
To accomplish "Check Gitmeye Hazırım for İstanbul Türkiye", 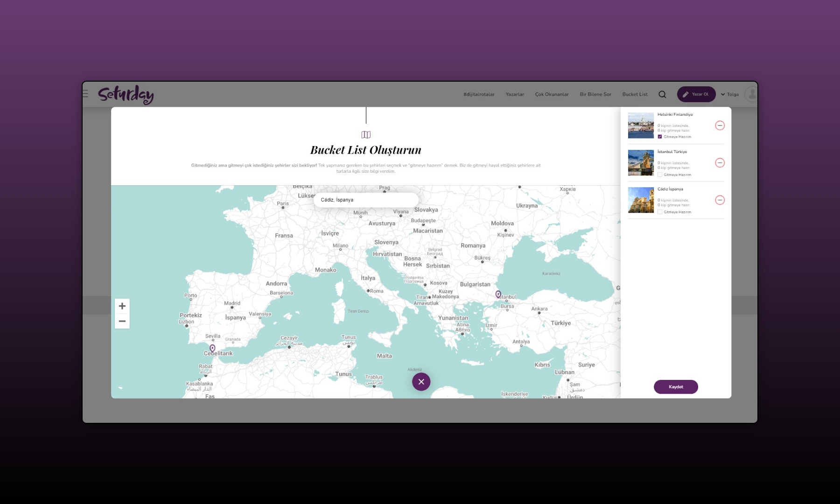I will (x=660, y=175).
